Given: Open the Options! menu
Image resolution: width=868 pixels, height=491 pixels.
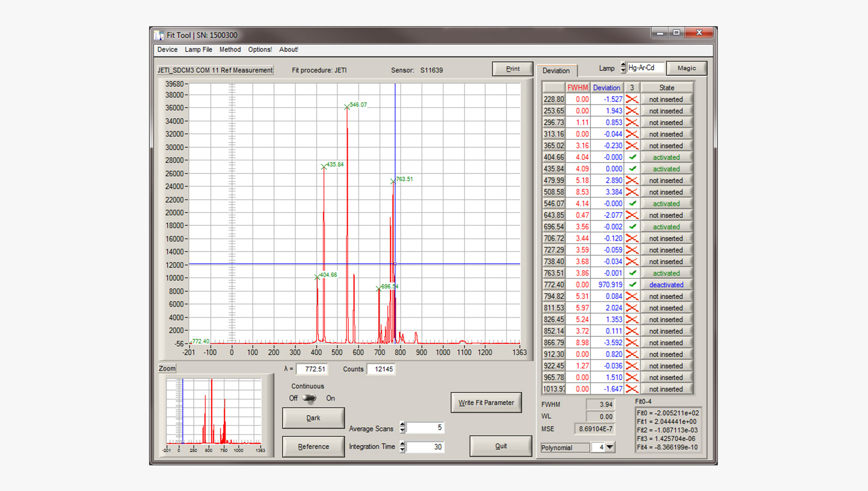Looking at the screenshot, I should 260,50.
